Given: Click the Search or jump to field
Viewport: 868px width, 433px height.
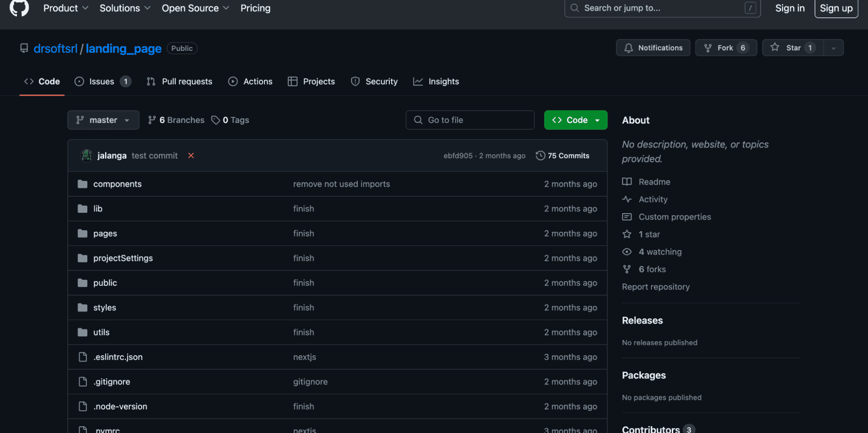Looking at the screenshot, I should click(x=662, y=8).
